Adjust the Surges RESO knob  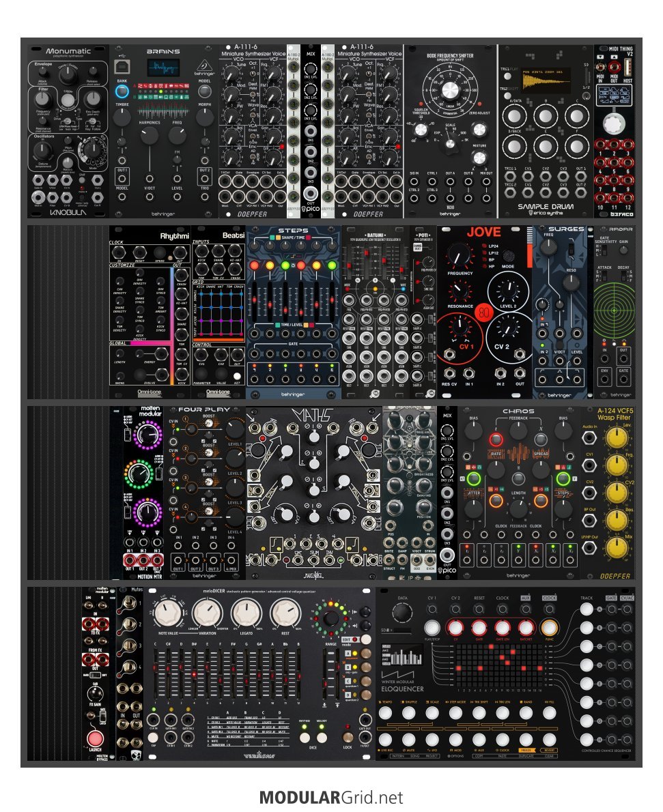pos(571,282)
